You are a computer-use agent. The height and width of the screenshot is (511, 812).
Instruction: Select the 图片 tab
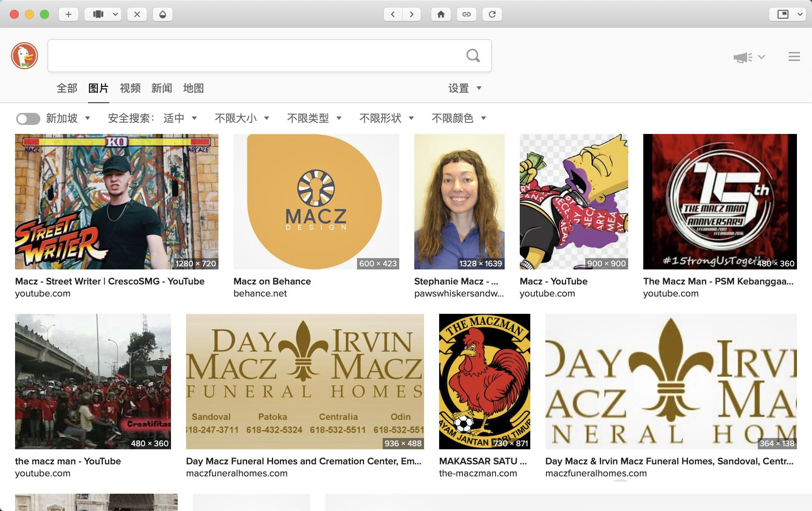(x=99, y=88)
